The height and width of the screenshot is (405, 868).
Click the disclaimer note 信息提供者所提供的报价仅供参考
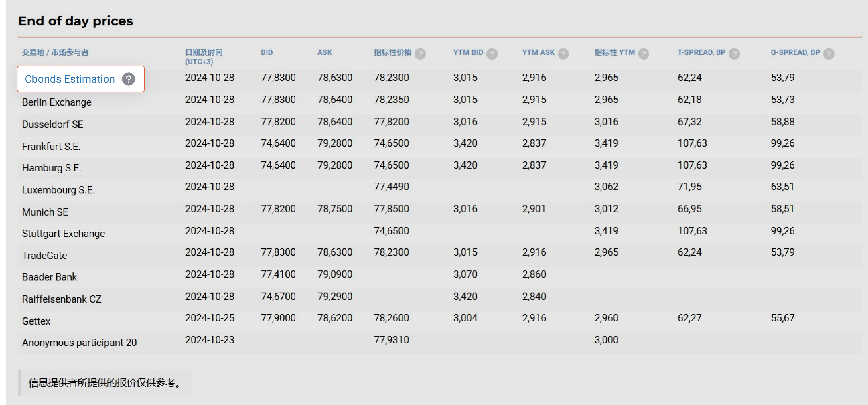click(105, 383)
